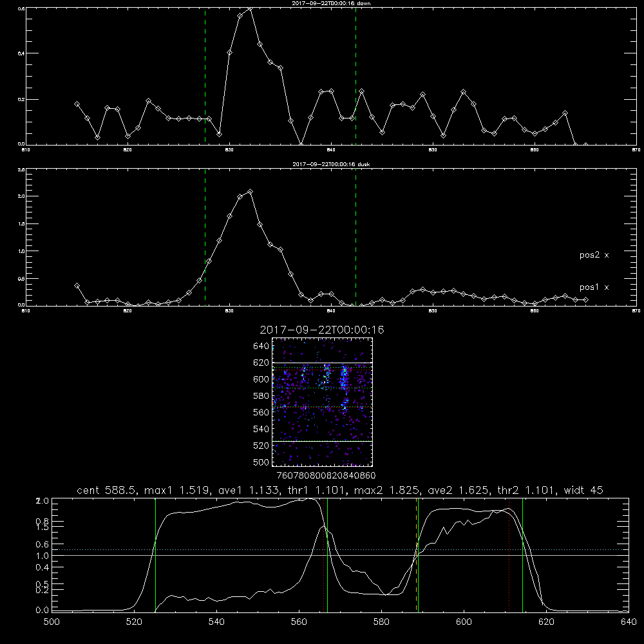Click the color map image panel

[322, 402]
